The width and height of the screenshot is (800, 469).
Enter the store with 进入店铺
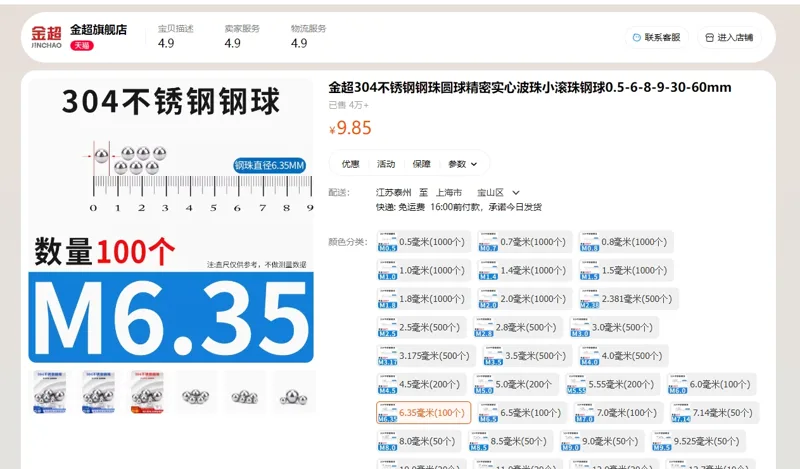pos(729,37)
